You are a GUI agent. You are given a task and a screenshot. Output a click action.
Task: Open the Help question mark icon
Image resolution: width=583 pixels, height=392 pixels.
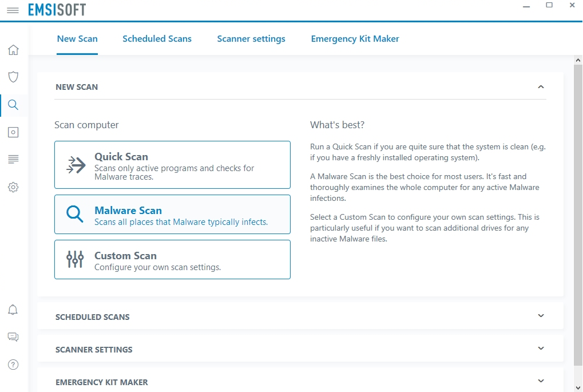[x=13, y=365]
